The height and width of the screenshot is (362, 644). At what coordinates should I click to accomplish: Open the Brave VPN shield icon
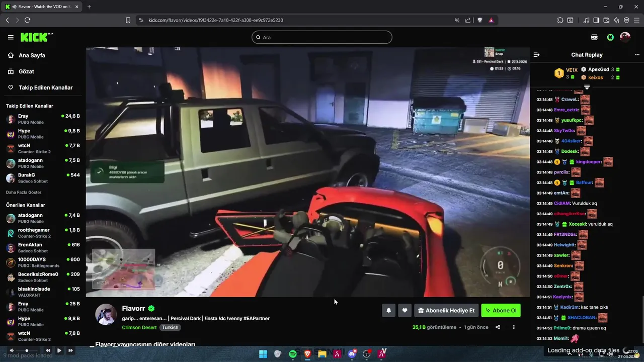point(626,20)
